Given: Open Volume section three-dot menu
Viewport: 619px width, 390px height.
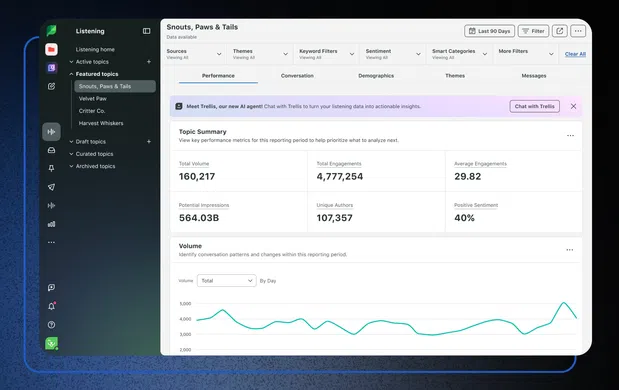Looking at the screenshot, I should click(570, 250).
